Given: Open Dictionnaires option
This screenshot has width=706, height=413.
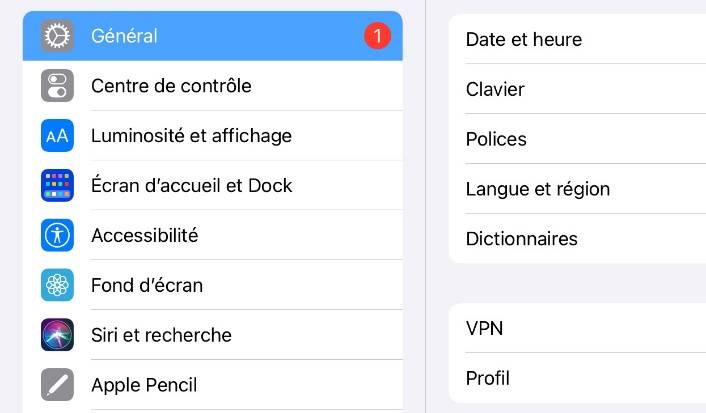Looking at the screenshot, I should [578, 239].
